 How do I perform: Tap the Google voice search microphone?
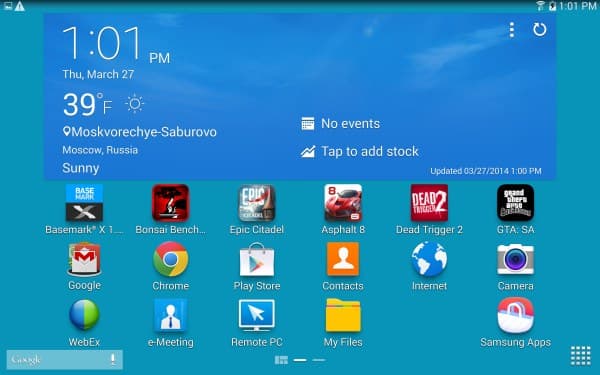[x=112, y=359]
